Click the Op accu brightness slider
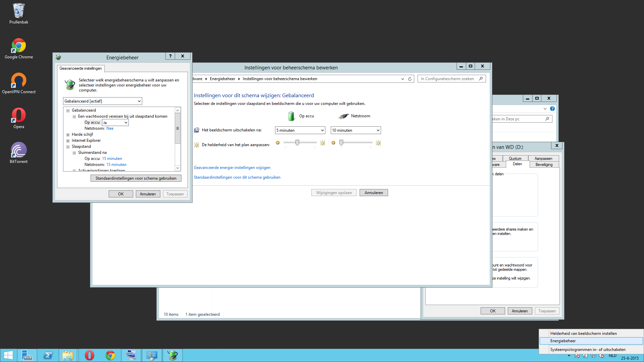The height and width of the screenshot is (362, 644). 297,143
